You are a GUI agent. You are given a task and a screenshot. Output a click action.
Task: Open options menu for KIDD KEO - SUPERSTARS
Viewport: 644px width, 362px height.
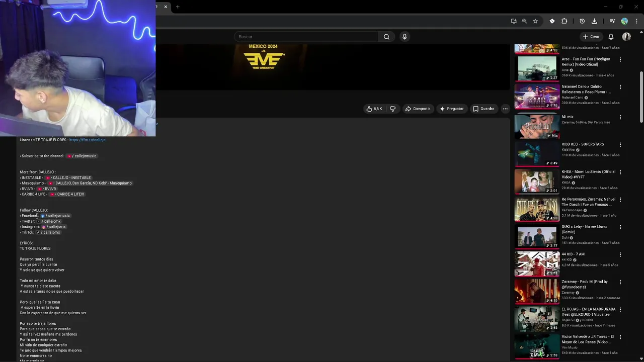[620, 144]
